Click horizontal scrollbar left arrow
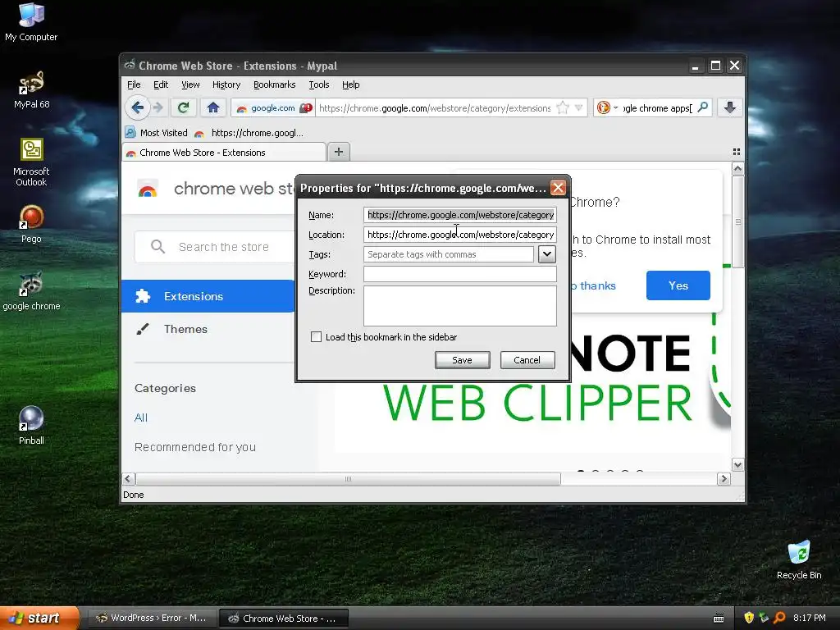840x630 pixels. [129, 478]
